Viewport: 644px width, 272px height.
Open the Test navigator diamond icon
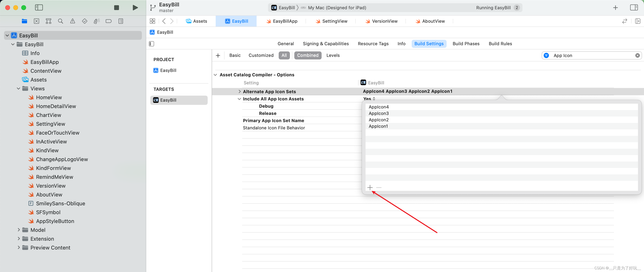click(84, 21)
